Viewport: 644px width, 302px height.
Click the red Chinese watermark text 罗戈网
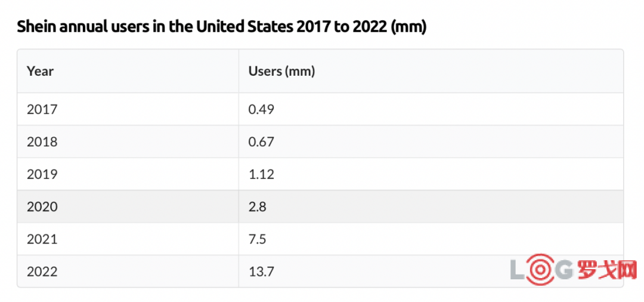pyautogui.click(x=607, y=270)
